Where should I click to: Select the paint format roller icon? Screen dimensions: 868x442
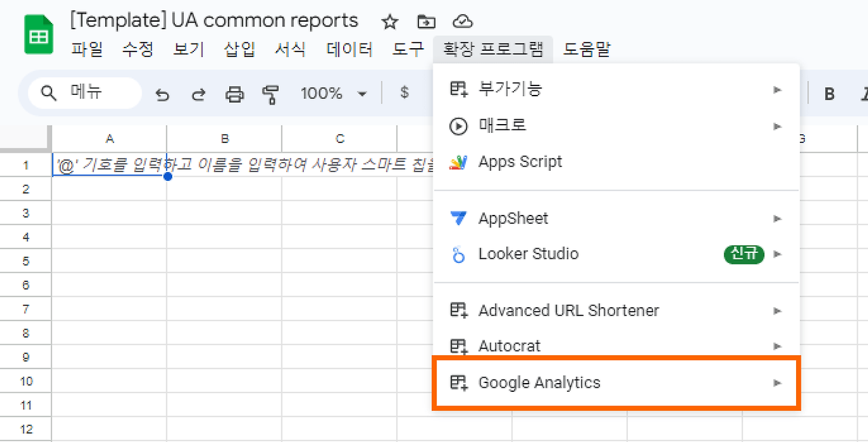271,94
